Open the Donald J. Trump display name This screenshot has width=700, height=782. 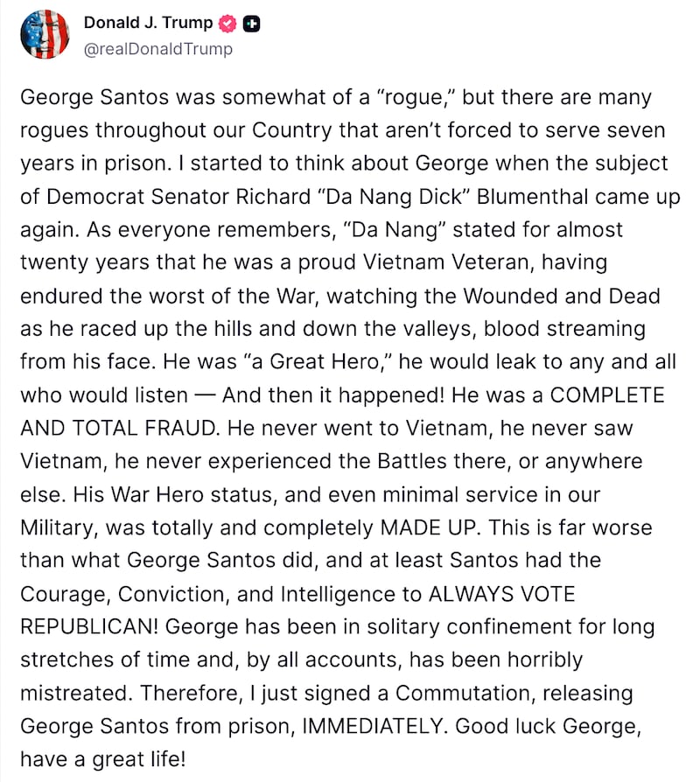pos(147,23)
